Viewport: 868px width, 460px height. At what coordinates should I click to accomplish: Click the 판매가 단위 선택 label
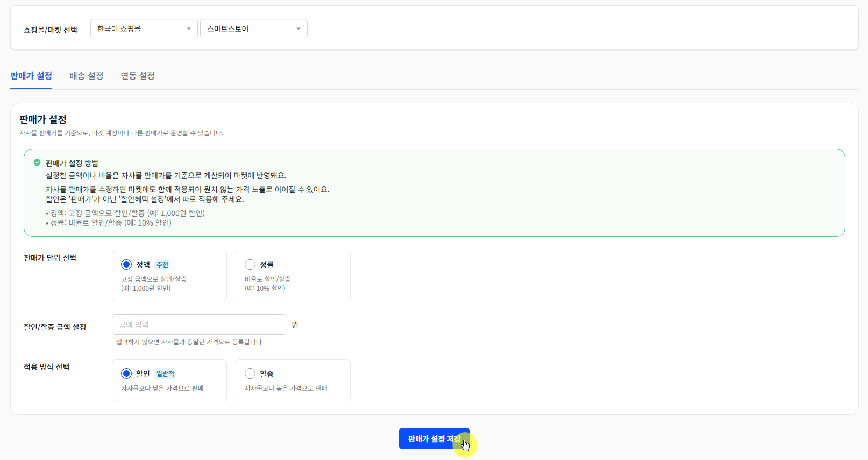click(50, 257)
